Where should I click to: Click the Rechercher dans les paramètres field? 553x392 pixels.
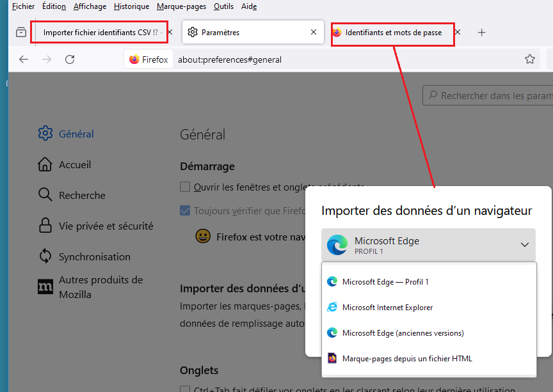pos(488,95)
